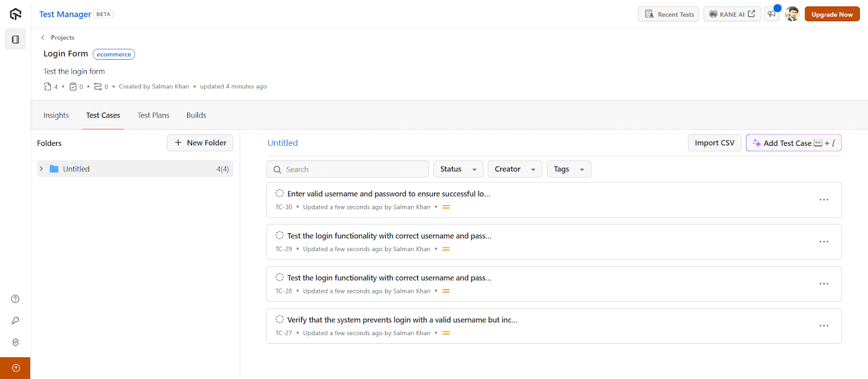Open the three-dot menu for TC-30
The height and width of the screenshot is (379, 868).
pyautogui.click(x=824, y=200)
